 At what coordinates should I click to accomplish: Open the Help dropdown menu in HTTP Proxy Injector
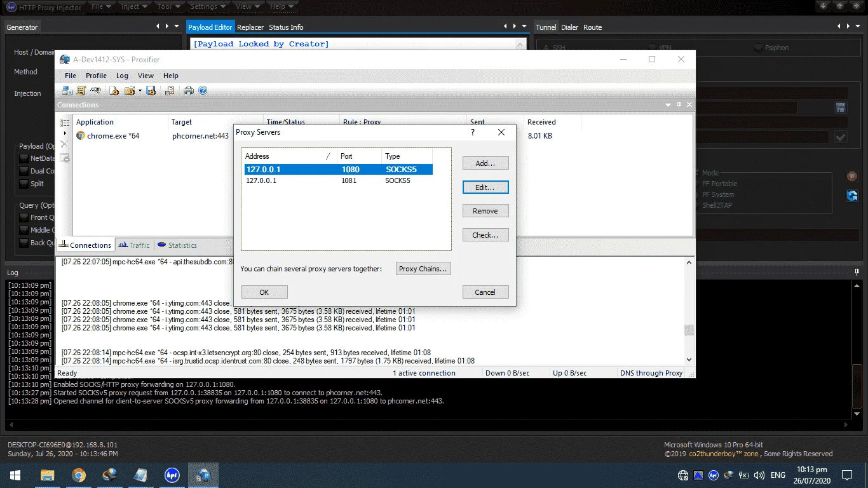(x=281, y=6)
